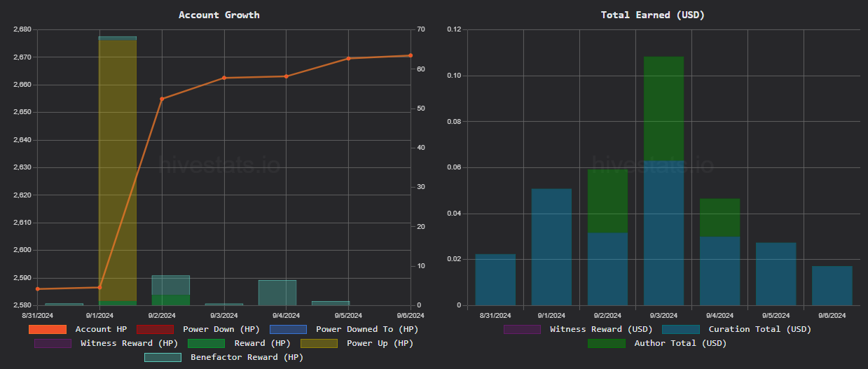Select the Account HP line point at 9/3/2024
The image size is (868, 369).
tap(224, 78)
